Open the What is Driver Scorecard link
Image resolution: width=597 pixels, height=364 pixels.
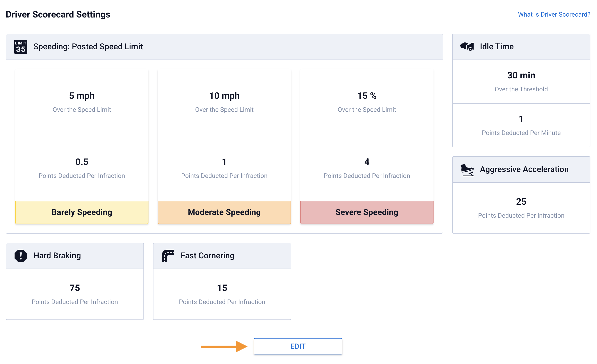coord(554,15)
